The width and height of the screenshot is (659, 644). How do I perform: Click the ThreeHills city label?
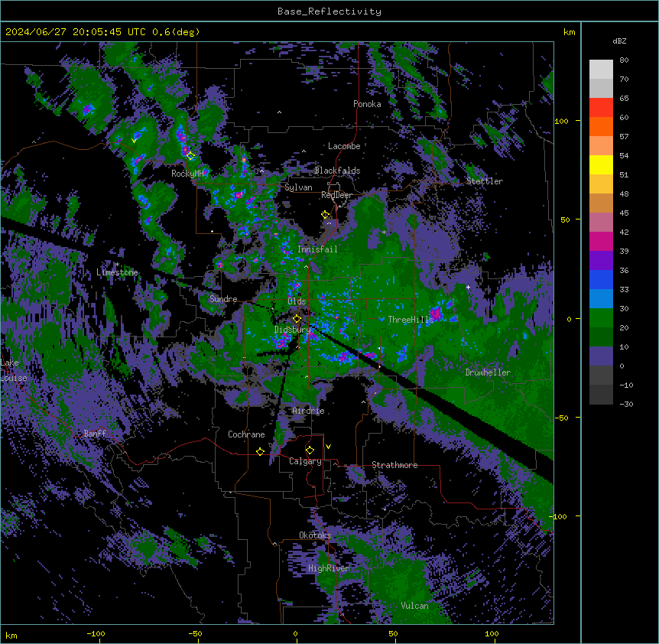pyautogui.click(x=411, y=320)
